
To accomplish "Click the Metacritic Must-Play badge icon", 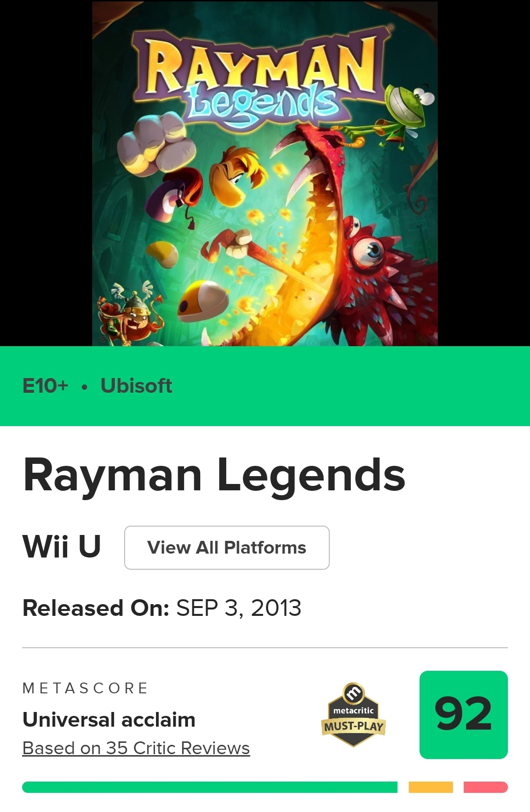I will [x=353, y=714].
